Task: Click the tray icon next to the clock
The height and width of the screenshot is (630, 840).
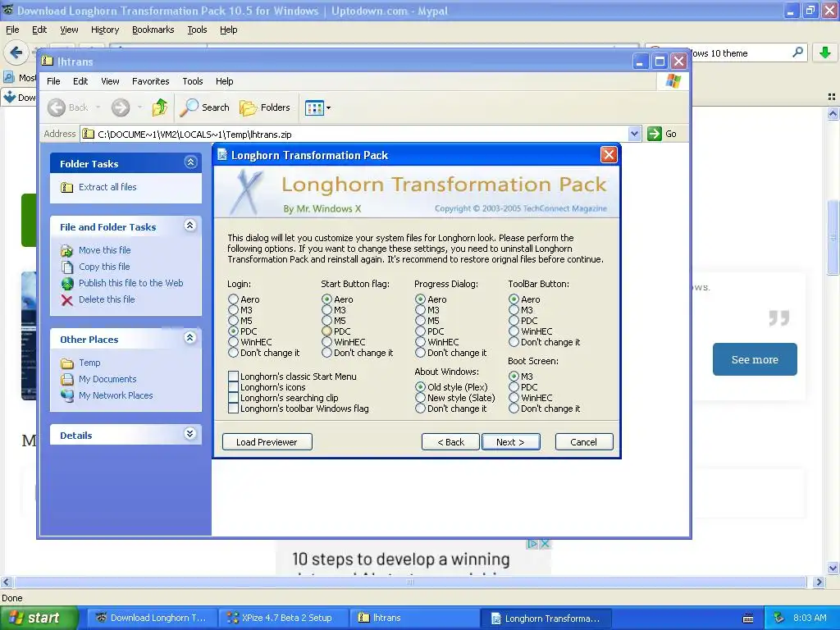Action: click(779, 618)
